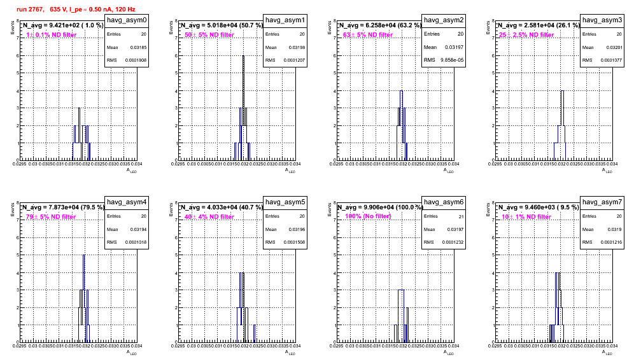Select the havg_asym1 stats box title
This screenshot has height=364, width=634.
tap(285, 20)
